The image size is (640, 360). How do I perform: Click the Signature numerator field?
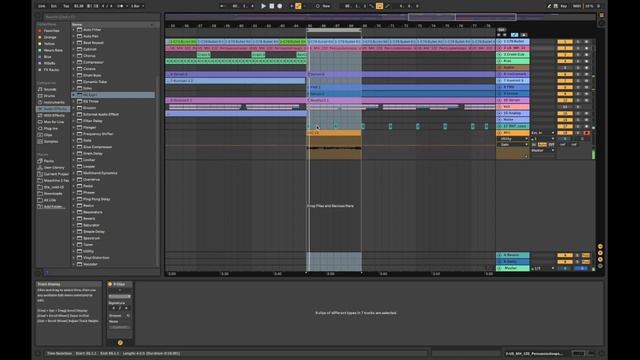tap(114, 308)
